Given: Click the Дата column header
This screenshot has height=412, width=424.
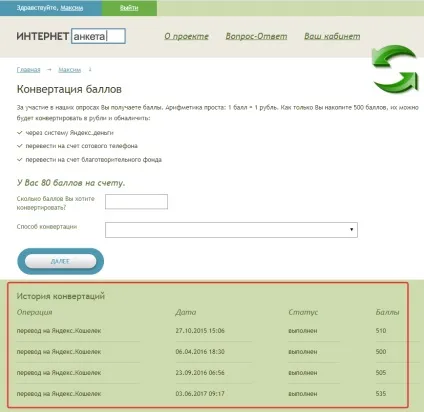Looking at the screenshot, I should pos(186,312).
